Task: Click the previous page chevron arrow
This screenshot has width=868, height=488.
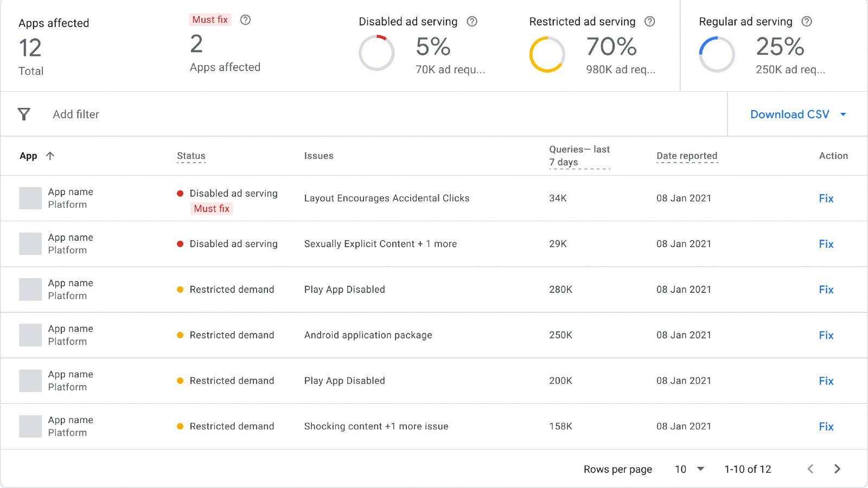Action: coord(810,468)
